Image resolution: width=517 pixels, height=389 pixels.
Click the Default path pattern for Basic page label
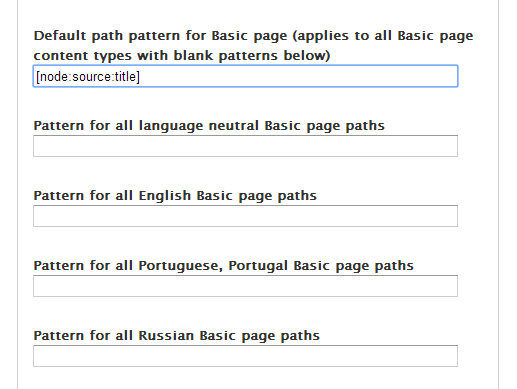point(253,45)
